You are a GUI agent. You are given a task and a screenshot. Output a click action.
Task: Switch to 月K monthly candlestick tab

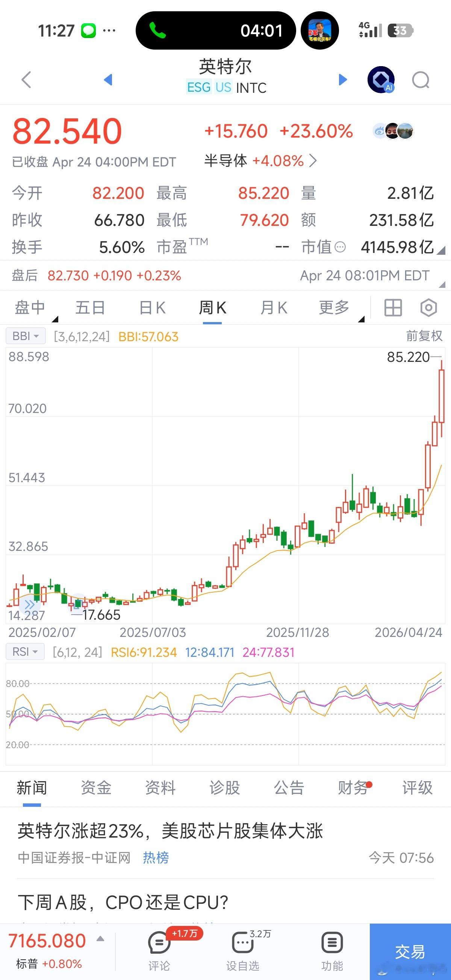(274, 308)
